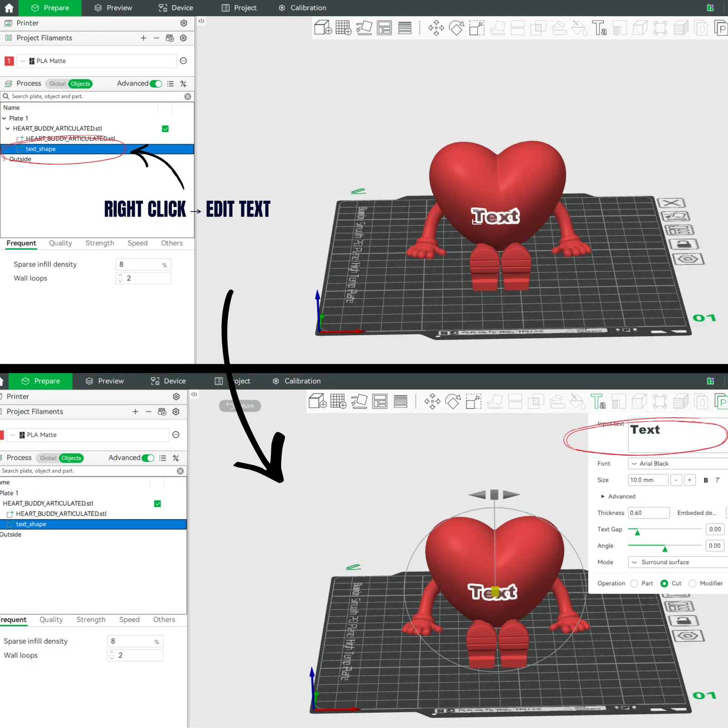
Task: Click the Add model cube icon in top screenshot
Action: pos(323,28)
